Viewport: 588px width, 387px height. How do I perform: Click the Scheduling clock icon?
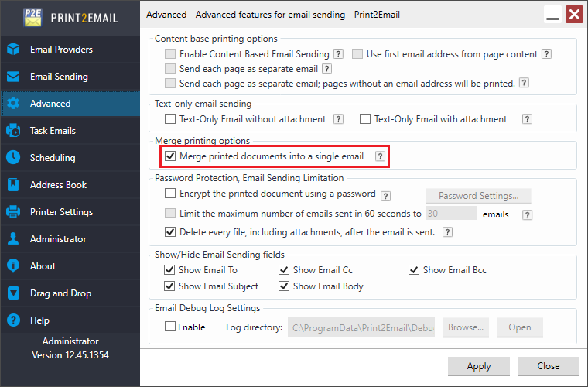(13, 158)
